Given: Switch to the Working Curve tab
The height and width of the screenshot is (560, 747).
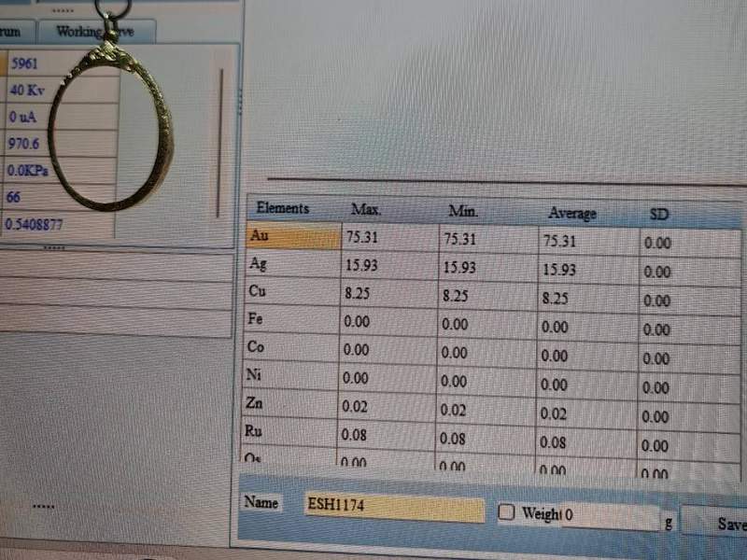Looking at the screenshot, I should (x=95, y=31).
